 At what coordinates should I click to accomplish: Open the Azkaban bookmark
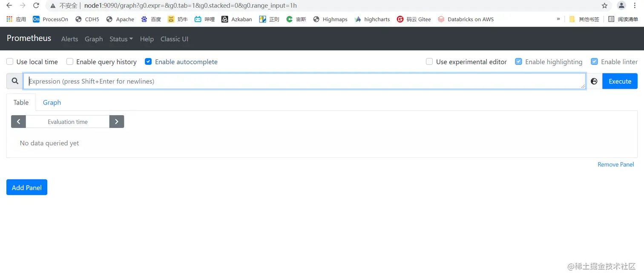[x=237, y=19]
